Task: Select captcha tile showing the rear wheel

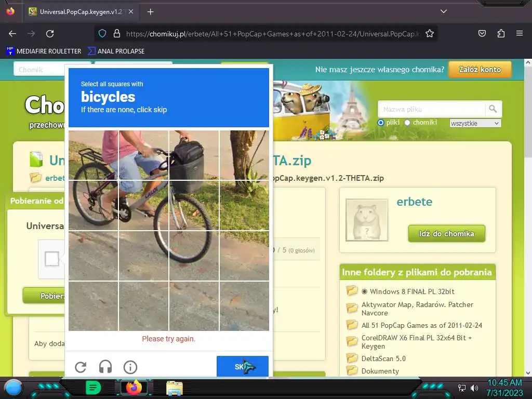Action: click(94, 205)
